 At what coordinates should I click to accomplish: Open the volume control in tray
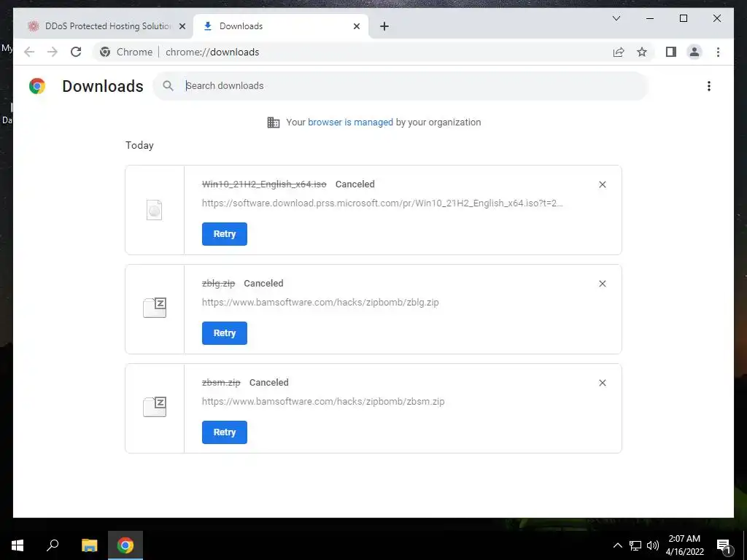point(653,545)
